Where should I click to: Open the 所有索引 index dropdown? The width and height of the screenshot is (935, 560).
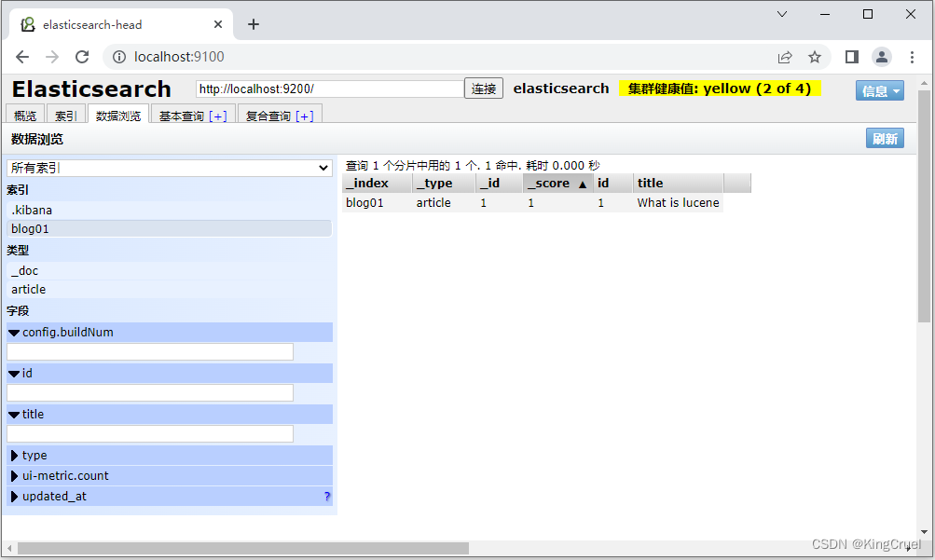pos(170,168)
